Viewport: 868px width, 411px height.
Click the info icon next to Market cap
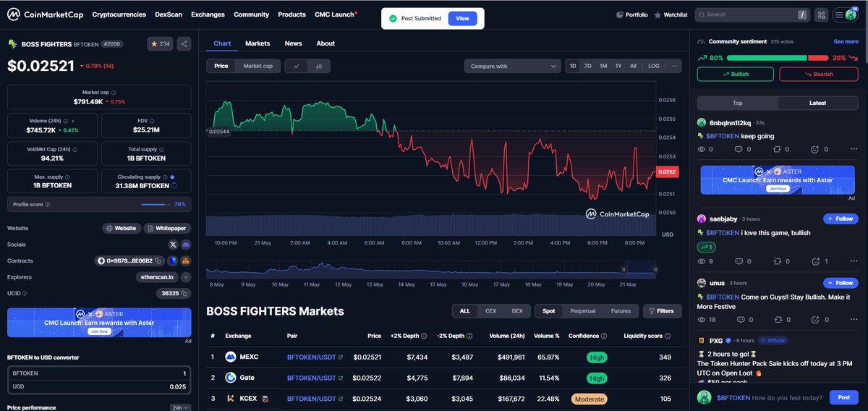click(114, 93)
